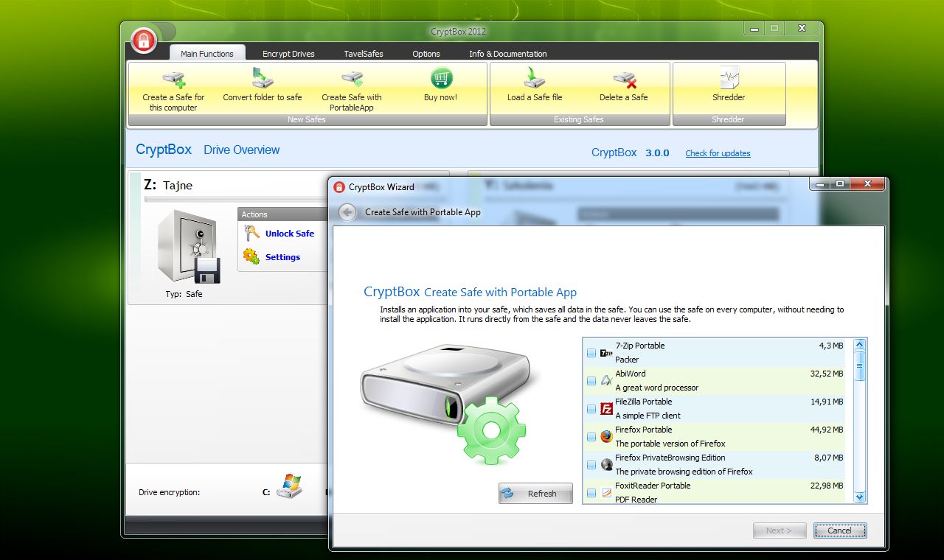Click the app list scrollbar down arrow
The image size is (944, 560).
[x=858, y=497]
